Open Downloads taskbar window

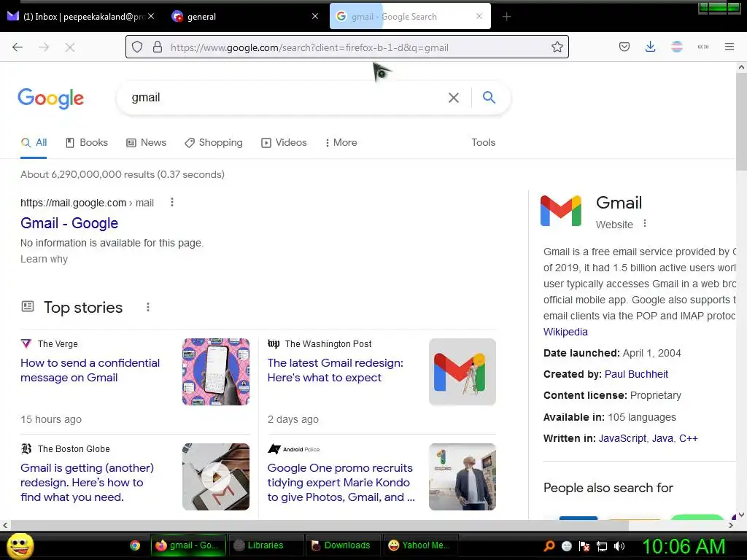tap(342, 545)
